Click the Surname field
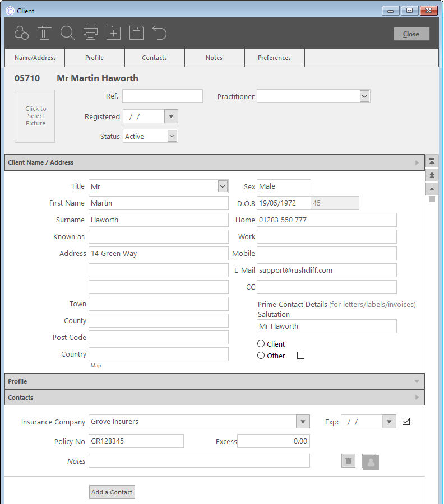Viewport: 444px width, 504px height. [159, 220]
